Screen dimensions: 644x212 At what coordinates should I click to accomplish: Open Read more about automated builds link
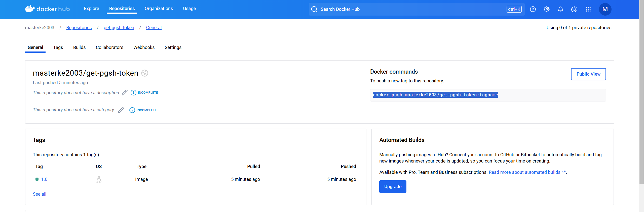[524, 172]
